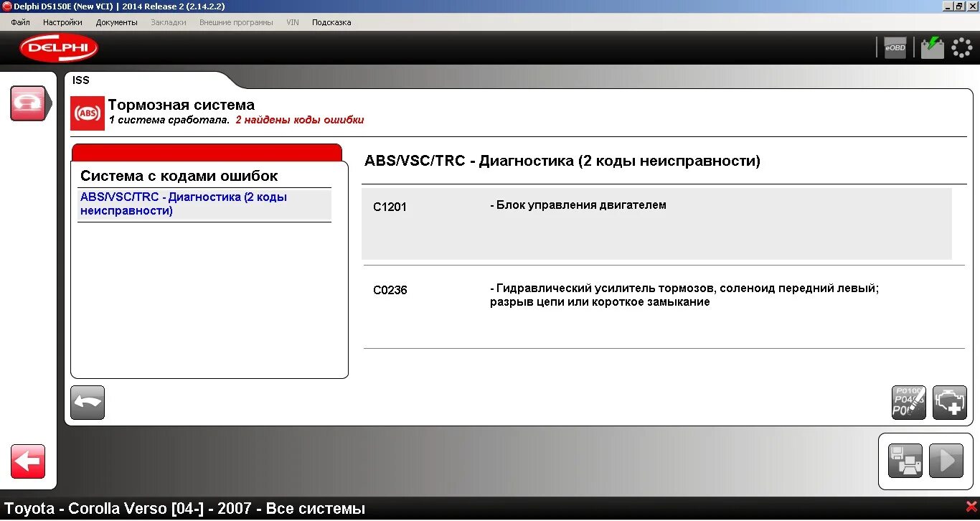
Task: Click the Toyota Corolla Verso status bar text
Action: click(185, 509)
